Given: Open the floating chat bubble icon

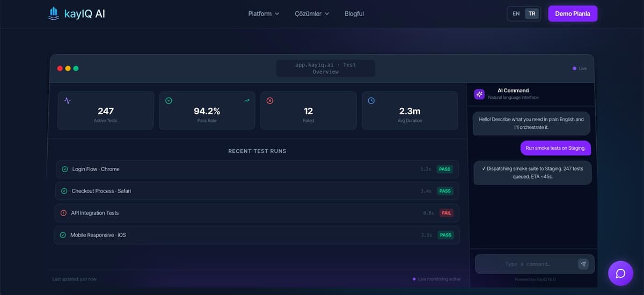Looking at the screenshot, I should 620,273.
